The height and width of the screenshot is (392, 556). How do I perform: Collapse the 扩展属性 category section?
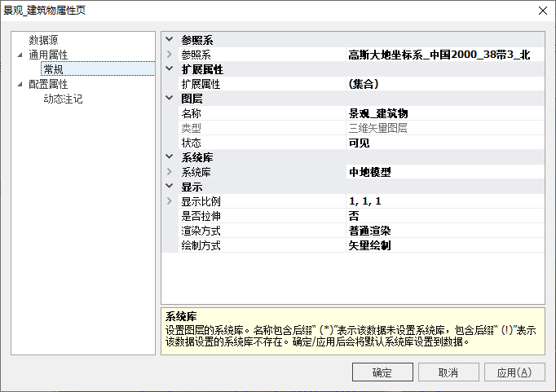coord(170,69)
